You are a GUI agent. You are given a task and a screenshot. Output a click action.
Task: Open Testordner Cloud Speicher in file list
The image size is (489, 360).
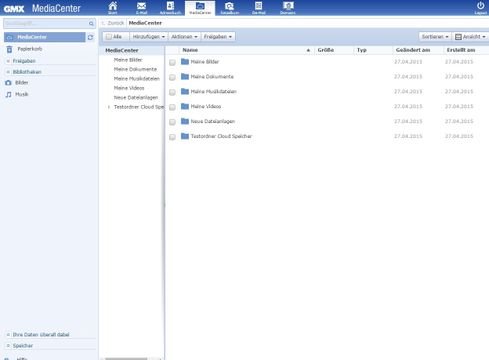(x=221, y=136)
